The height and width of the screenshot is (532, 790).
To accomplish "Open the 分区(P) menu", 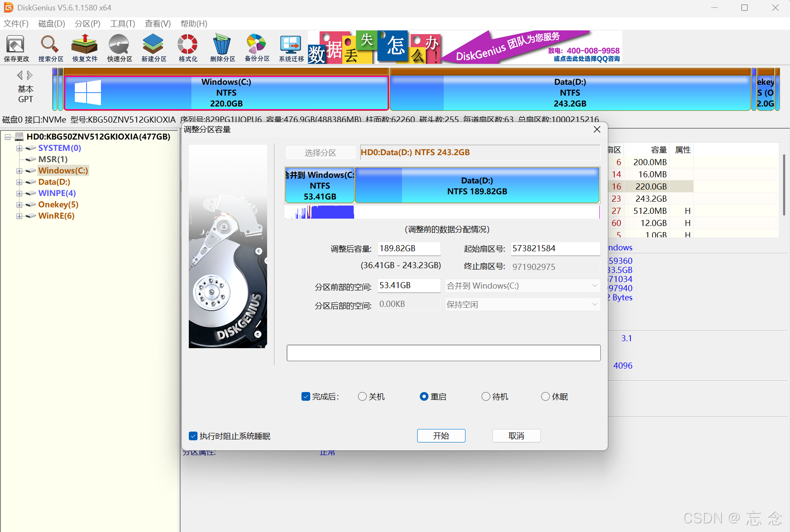I will click(x=87, y=23).
